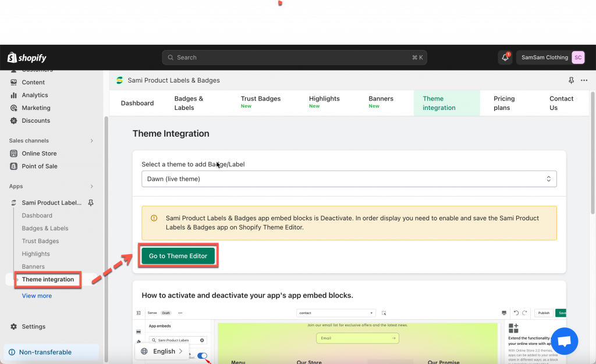The width and height of the screenshot is (596, 364).
Task: Click the theme editor tutorial screenshot
Action: [x=349, y=335]
